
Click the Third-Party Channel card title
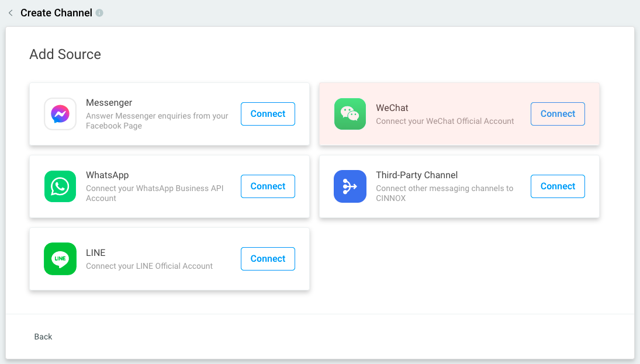[417, 175]
